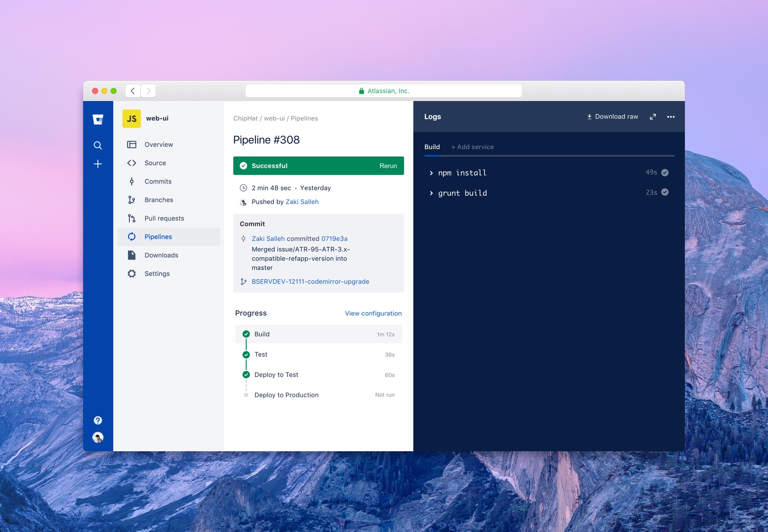Expand the npm install log step
This screenshot has width=768, height=532.
[x=431, y=173]
